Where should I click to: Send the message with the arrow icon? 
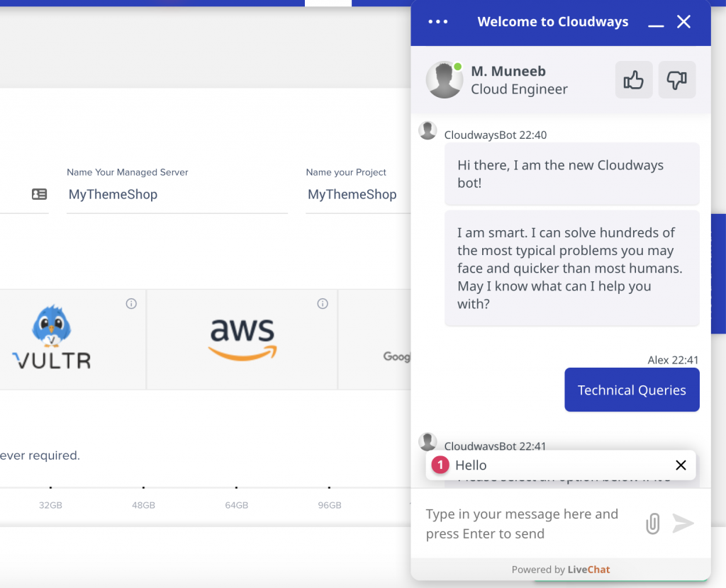click(x=683, y=524)
